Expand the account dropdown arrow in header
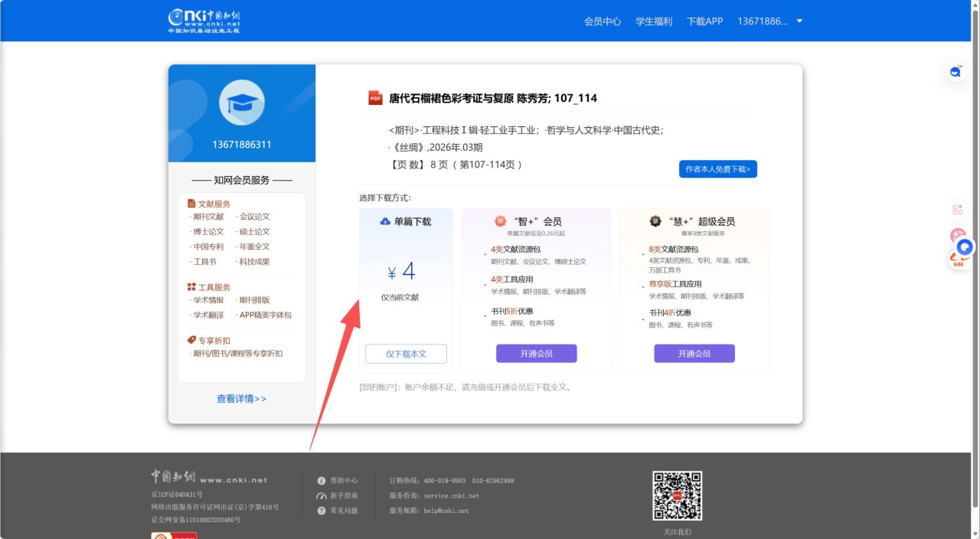This screenshot has height=539, width=980. point(799,21)
